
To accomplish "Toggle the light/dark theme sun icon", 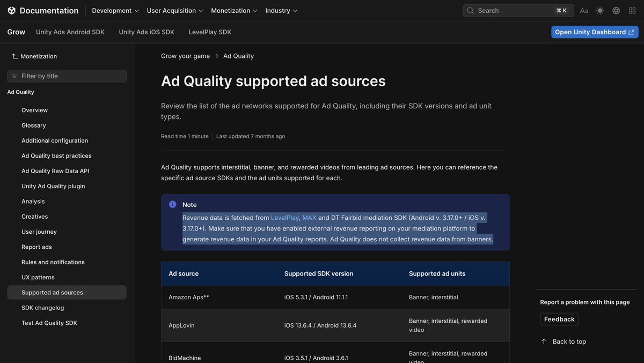I will click(x=600, y=11).
